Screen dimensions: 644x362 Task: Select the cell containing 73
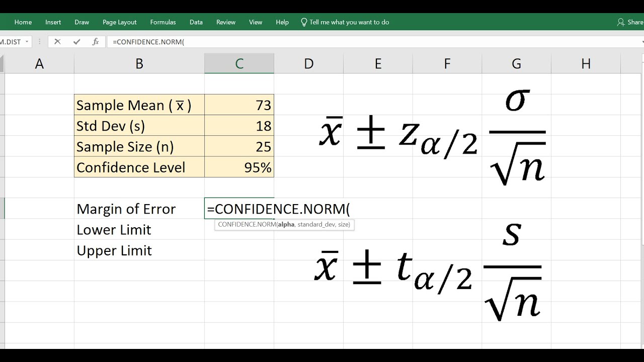(x=239, y=105)
